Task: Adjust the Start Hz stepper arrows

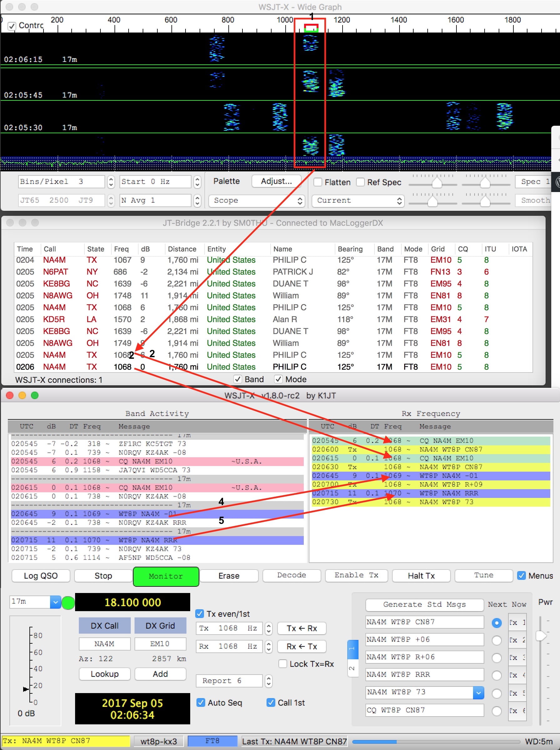Action: click(x=197, y=182)
